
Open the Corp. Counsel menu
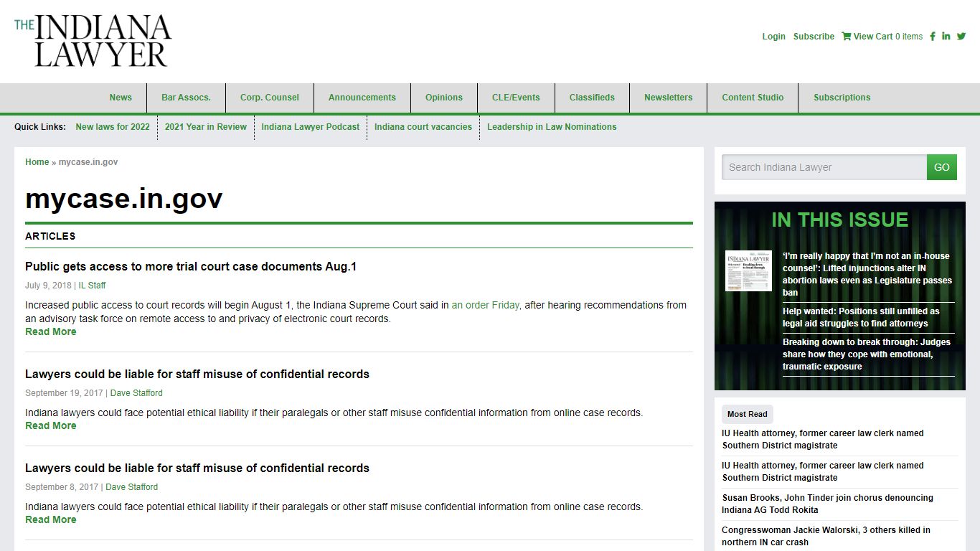[270, 98]
